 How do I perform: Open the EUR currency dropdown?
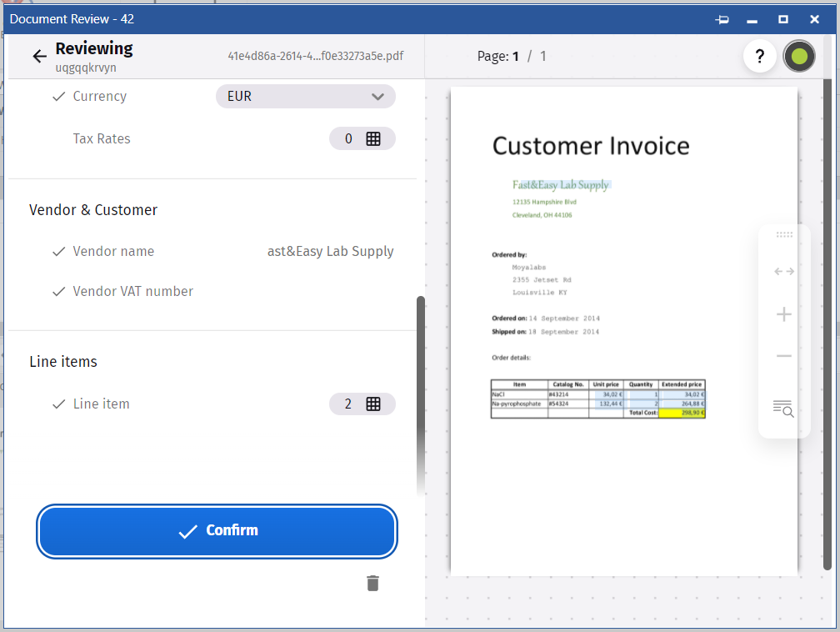pos(305,97)
